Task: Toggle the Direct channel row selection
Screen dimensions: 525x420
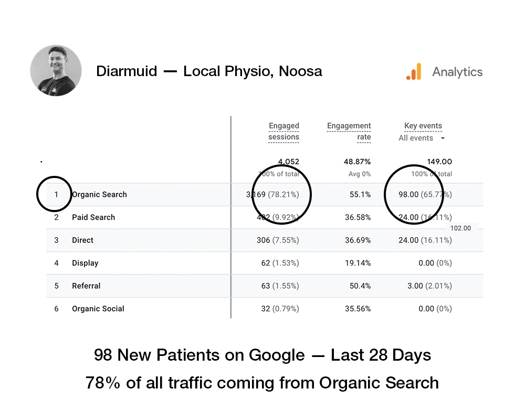Action: (82, 240)
